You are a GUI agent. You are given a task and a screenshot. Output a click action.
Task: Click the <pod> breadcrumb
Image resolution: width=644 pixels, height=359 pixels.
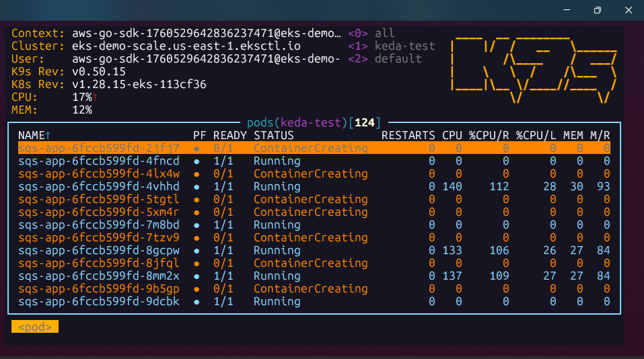[35, 327]
